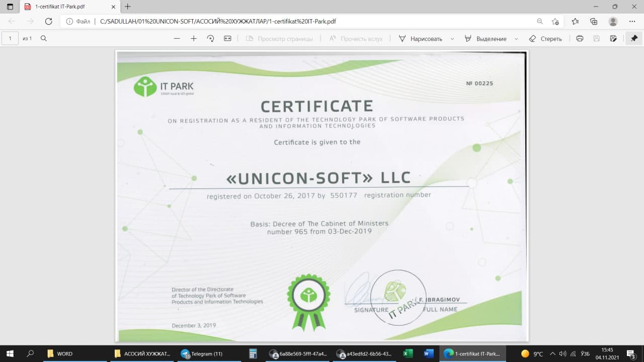The height and width of the screenshot is (362, 644).
Task: Switch to АСОСИЙ ХУЖЖАТ folder window
Action: [142, 353]
